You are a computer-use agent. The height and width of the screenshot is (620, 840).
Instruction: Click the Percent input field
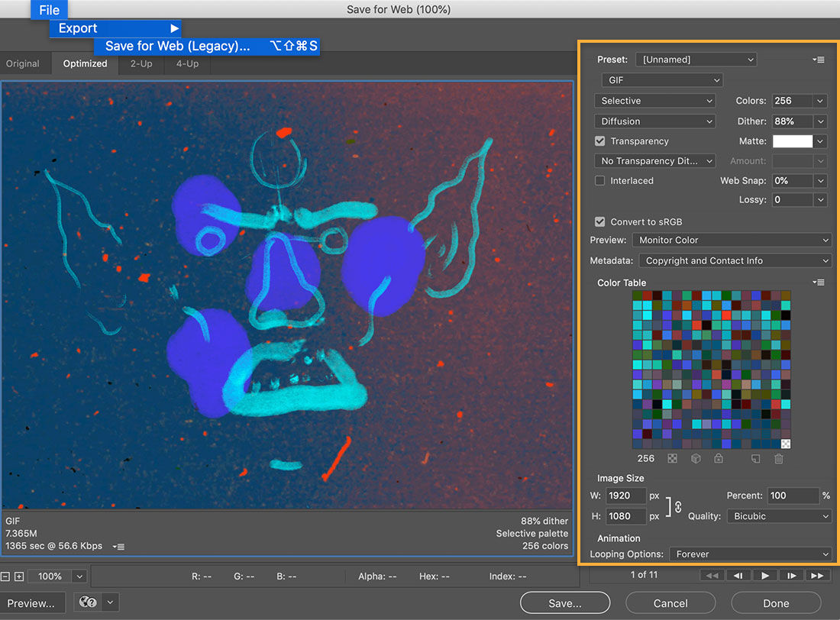tap(793, 496)
